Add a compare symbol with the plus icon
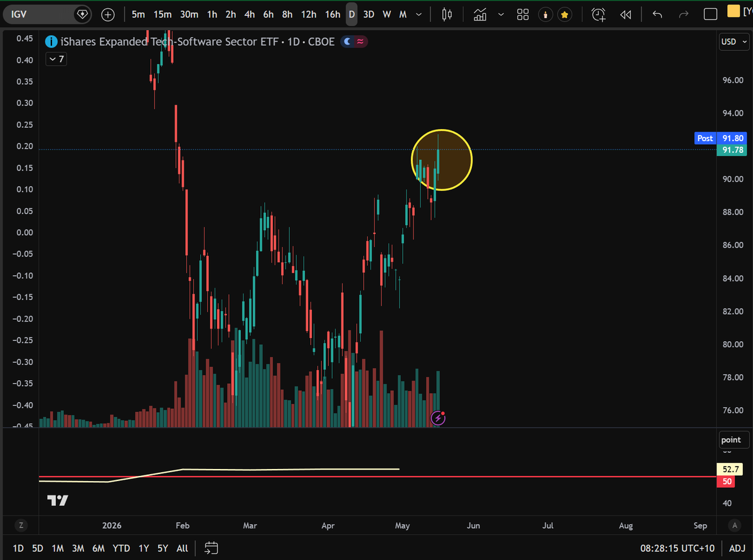This screenshot has height=560, width=753. click(108, 14)
